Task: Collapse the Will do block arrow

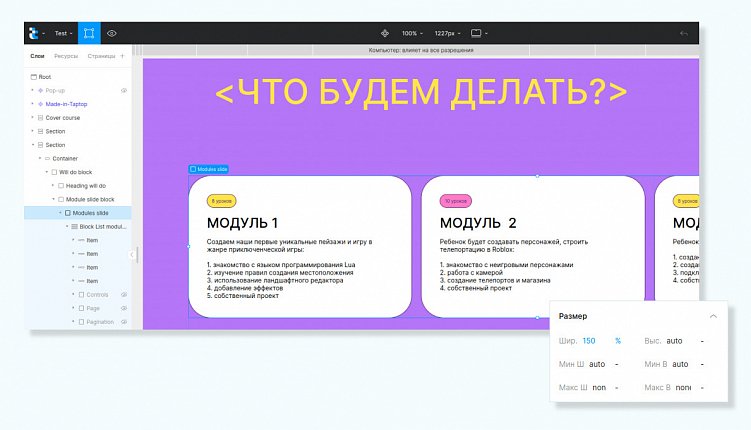Action: tap(46, 172)
